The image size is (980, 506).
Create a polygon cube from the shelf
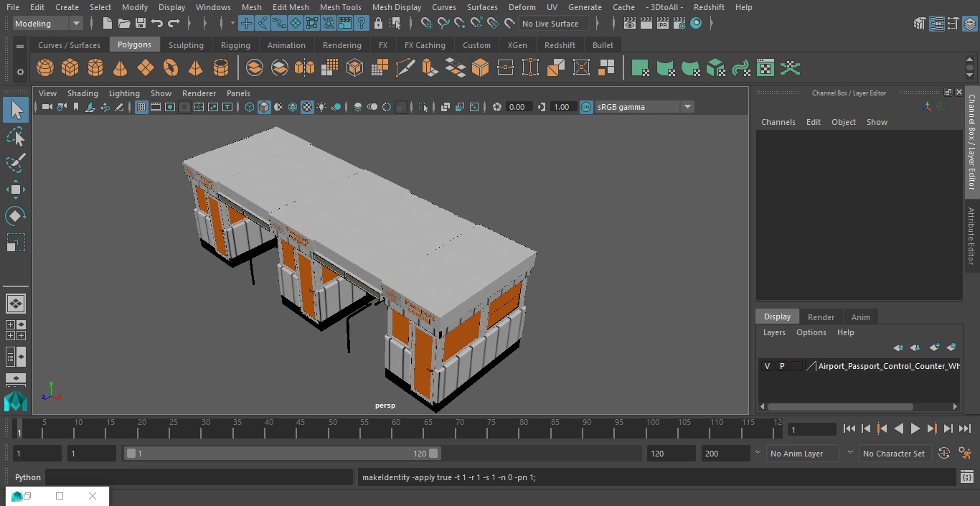pos(70,68)
